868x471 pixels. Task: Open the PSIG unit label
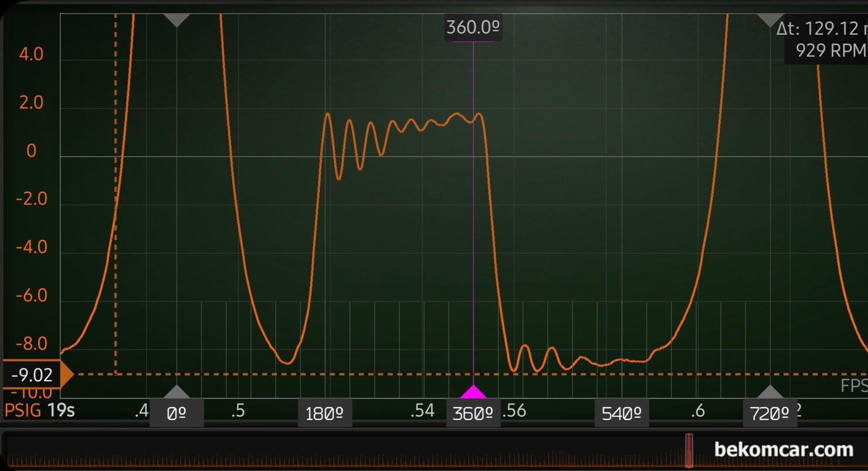22,411
